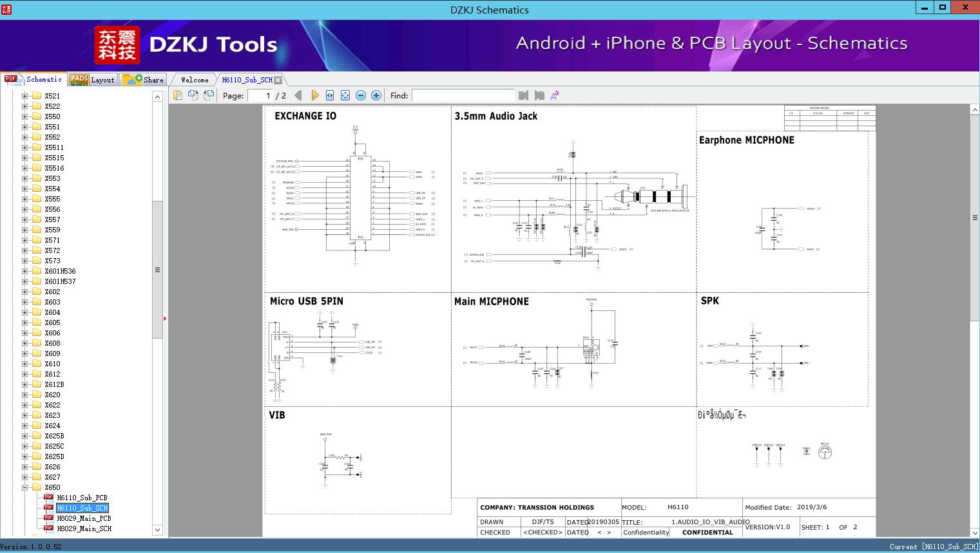This screenshot has width=980, height=553.
Task: Click the find next icon
Action: point(539,95)
